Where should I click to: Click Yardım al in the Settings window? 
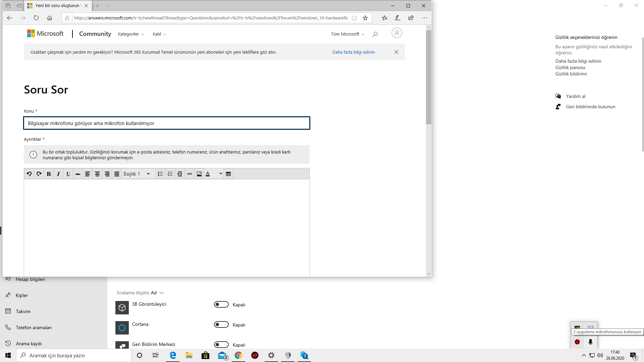pyautogui.click(x=576, y=96)
